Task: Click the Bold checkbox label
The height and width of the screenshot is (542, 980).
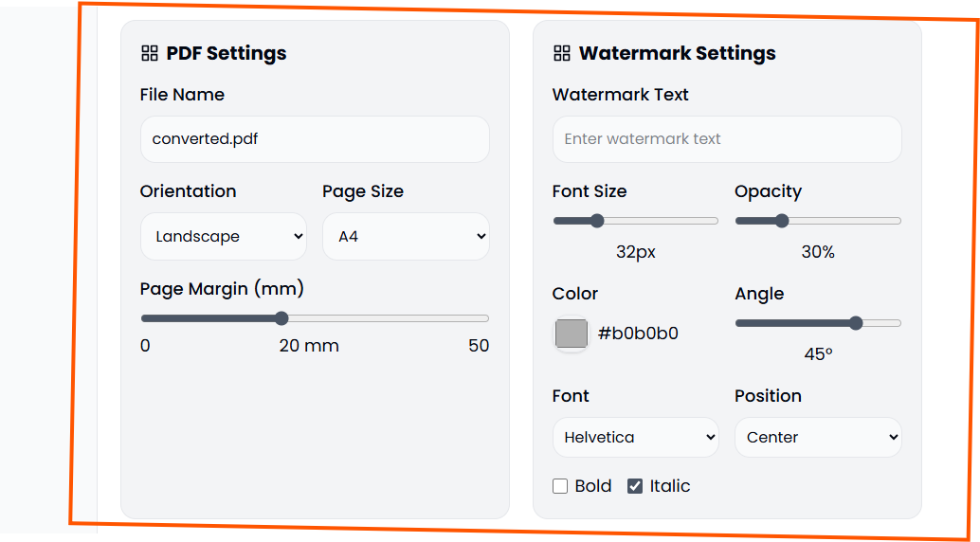Action: tap(593, 486)
